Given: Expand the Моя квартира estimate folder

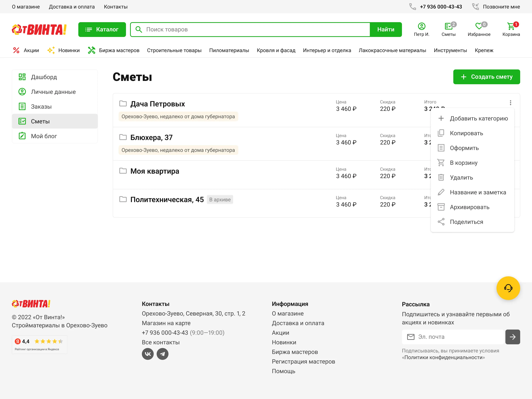Looking at the screenshot, I should click(x=154, y=171).
